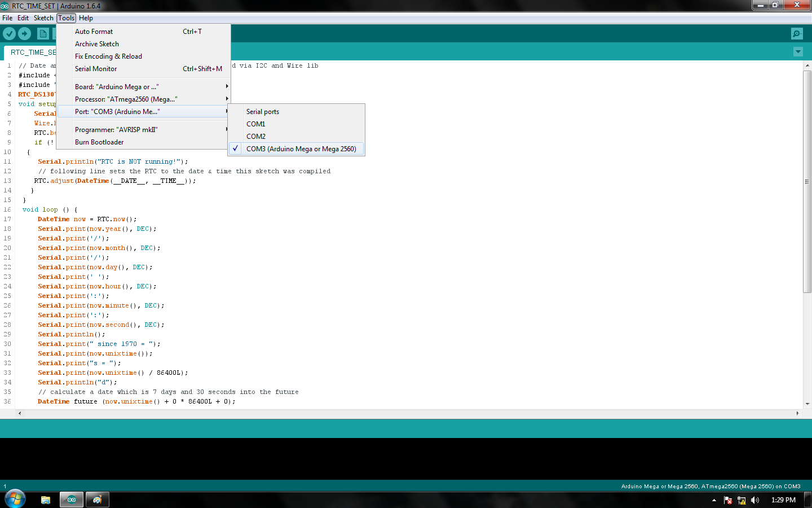
Task: Click the Windows Start button
Action: coord(15,500)
